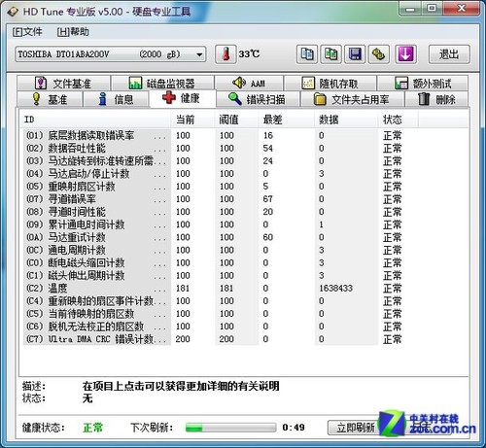This screenshot has width=486, height=448.
Task: Click the 立即刷新 refresh now button
Action: (x=355, y=428)
